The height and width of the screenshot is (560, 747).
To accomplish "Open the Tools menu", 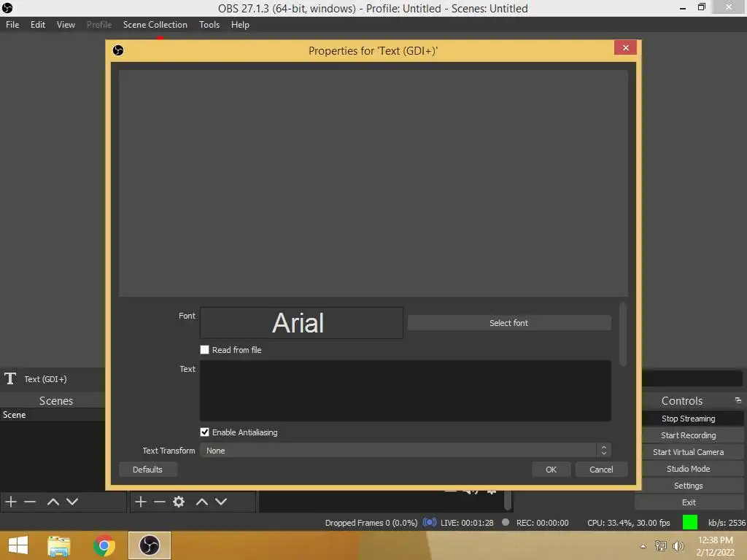I will click(209, 25).
